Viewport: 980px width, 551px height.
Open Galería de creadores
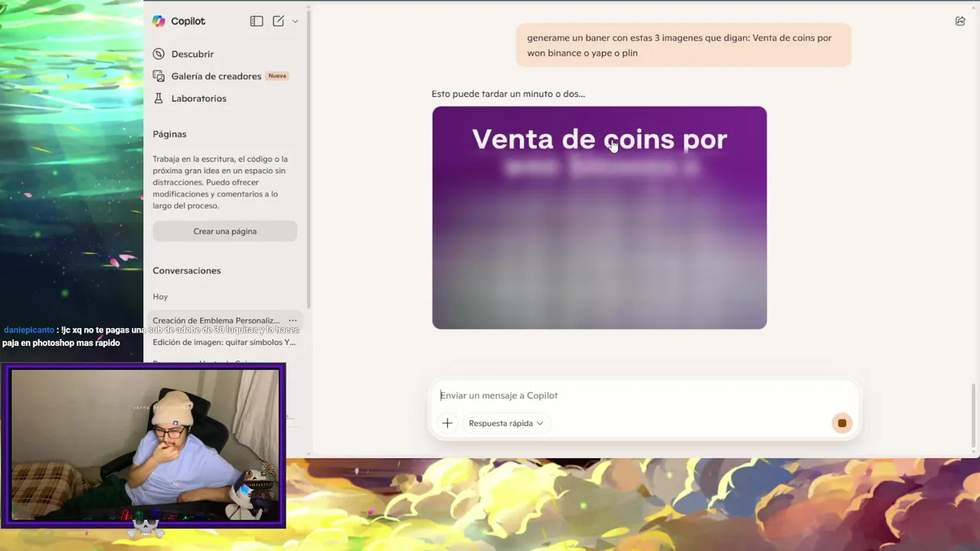tap(216, 77)
